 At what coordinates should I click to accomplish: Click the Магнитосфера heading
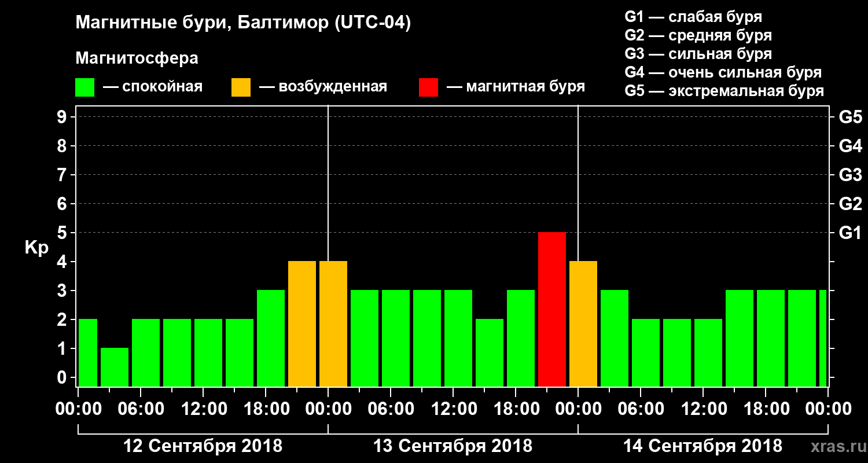point(137,58)
